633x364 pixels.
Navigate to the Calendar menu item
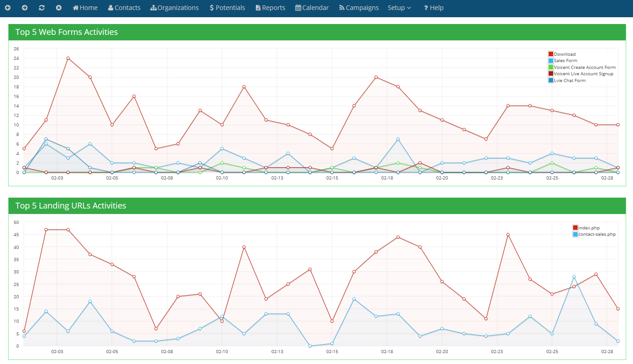click(x=312, y=8)
